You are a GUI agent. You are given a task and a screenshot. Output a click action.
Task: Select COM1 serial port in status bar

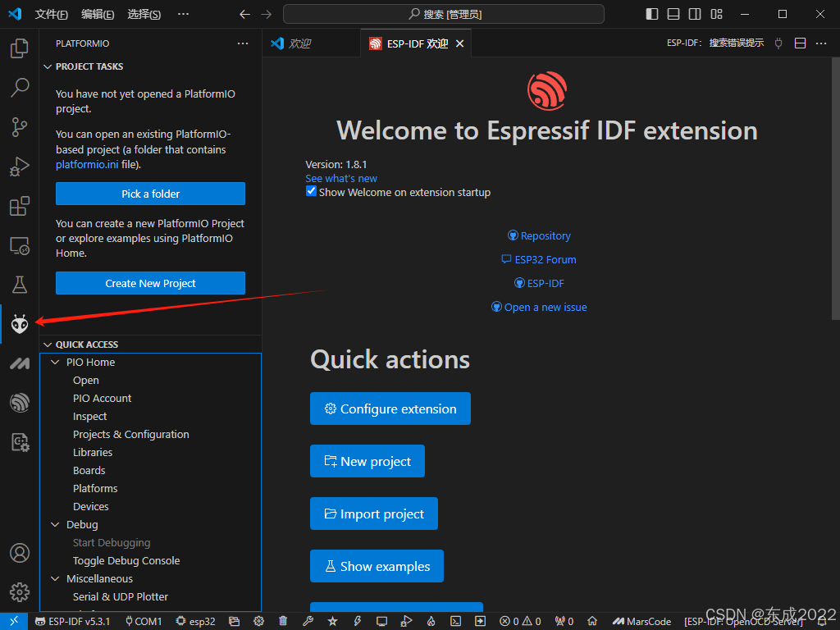coord(143,622)
